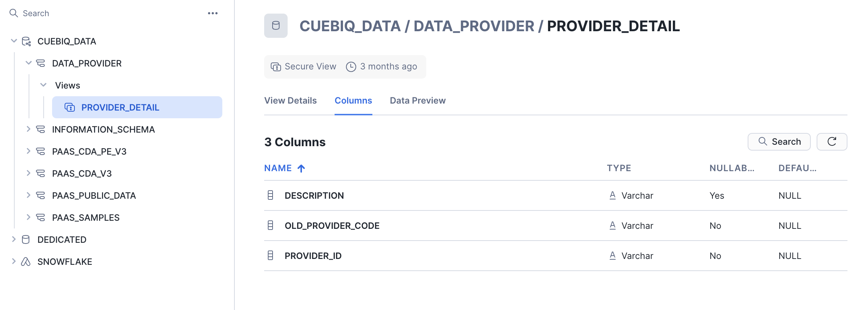Click the refresh columns icon button
The width and height of the screenshot is (868, 310).
pos(832,142)
